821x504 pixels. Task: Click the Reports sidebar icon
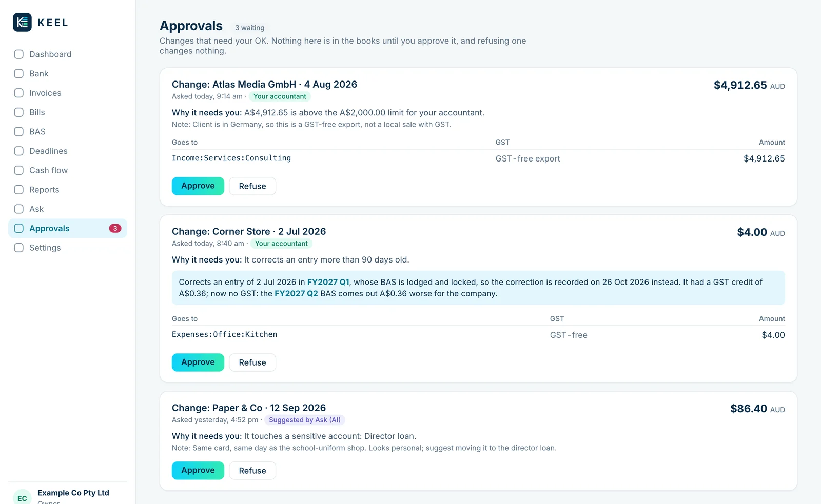pyautogui.click(x=19, y=190)
